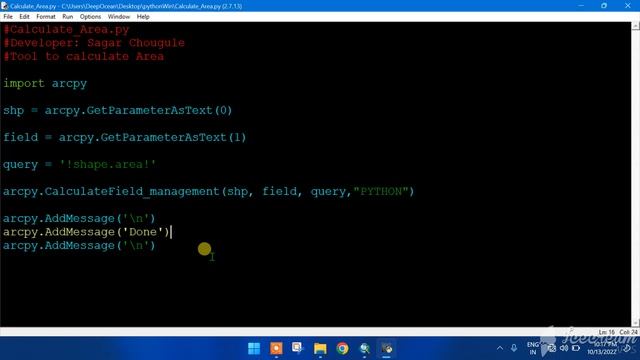Screen dimensions: 640x360
Task: Click the '#Tool to calculate Area' comment line
Action: click(84, 56)
